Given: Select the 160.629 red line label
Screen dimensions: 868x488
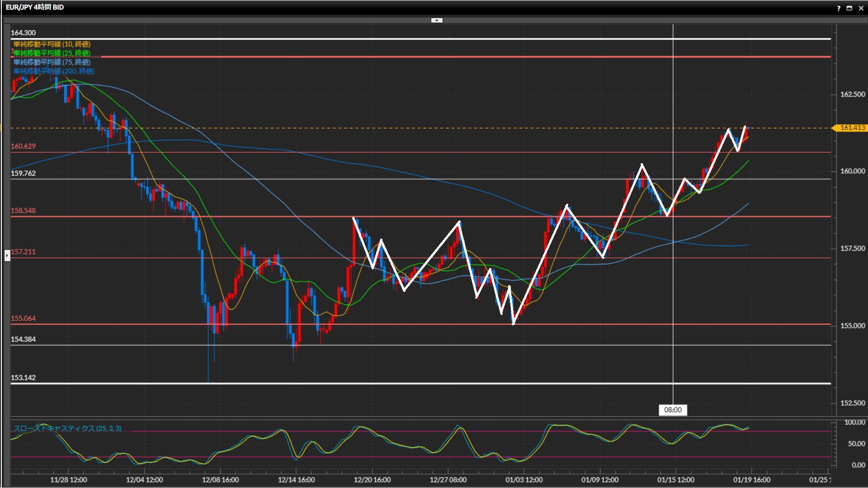Looking at the screenshot, I should click(x=23, y=146).
